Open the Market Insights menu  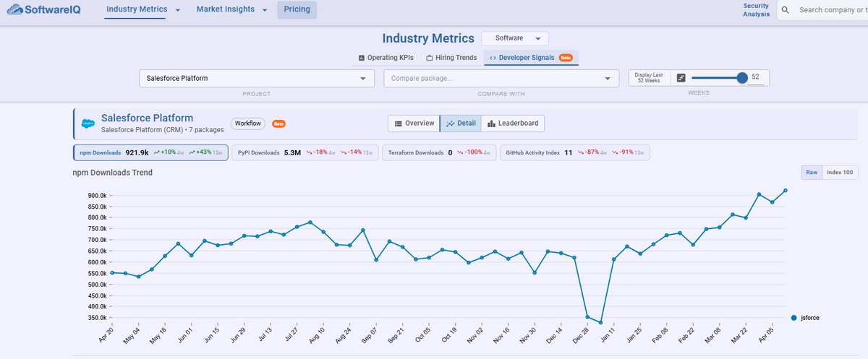226,9
